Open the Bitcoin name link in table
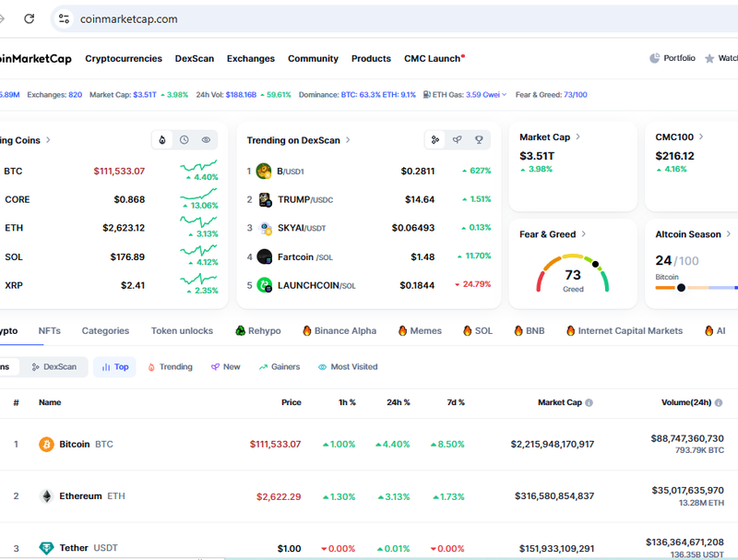 tap(75, 445)
